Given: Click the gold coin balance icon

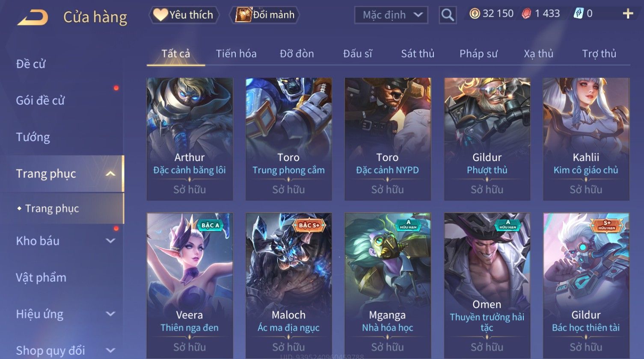Looking at the screenshot, I should tap(475, 14).
